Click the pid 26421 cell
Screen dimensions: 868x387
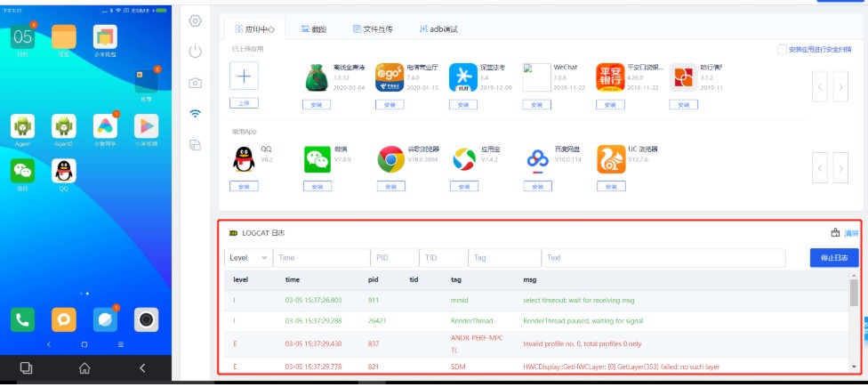(377, 321)
